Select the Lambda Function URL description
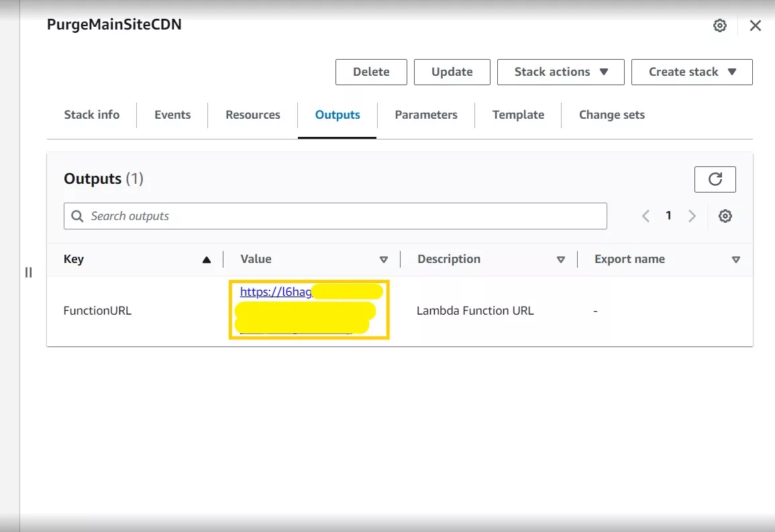Image resolution: width=775 pixels, height=532 pixels. (x=475, y=311)
